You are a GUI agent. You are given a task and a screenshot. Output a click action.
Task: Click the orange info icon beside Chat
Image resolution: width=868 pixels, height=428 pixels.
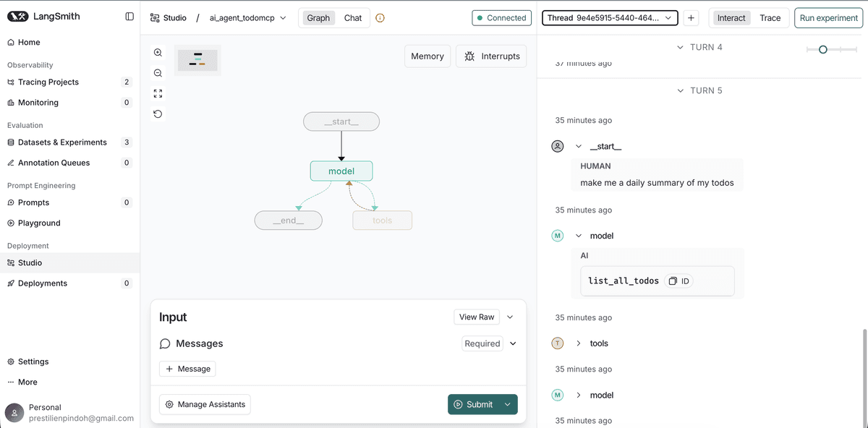point(380,18)
